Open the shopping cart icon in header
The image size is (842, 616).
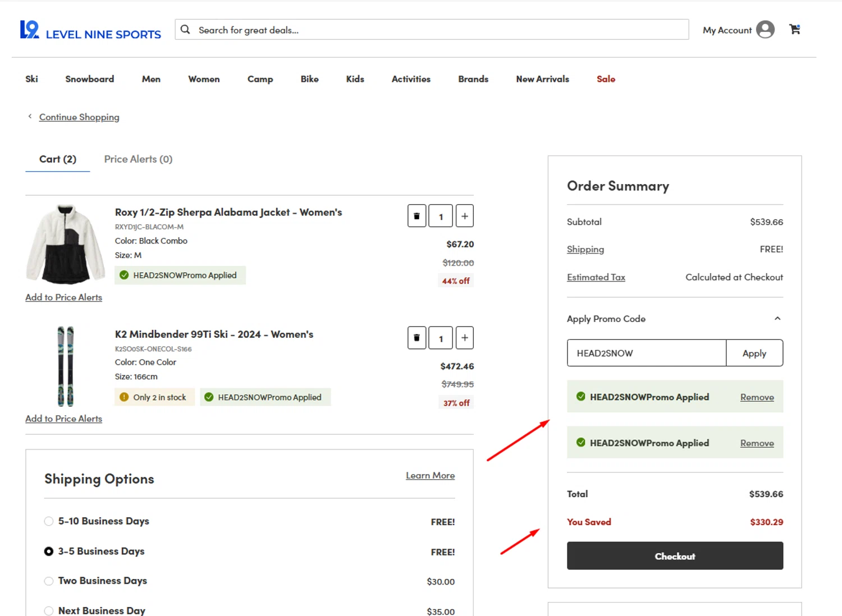coord(794,29)
